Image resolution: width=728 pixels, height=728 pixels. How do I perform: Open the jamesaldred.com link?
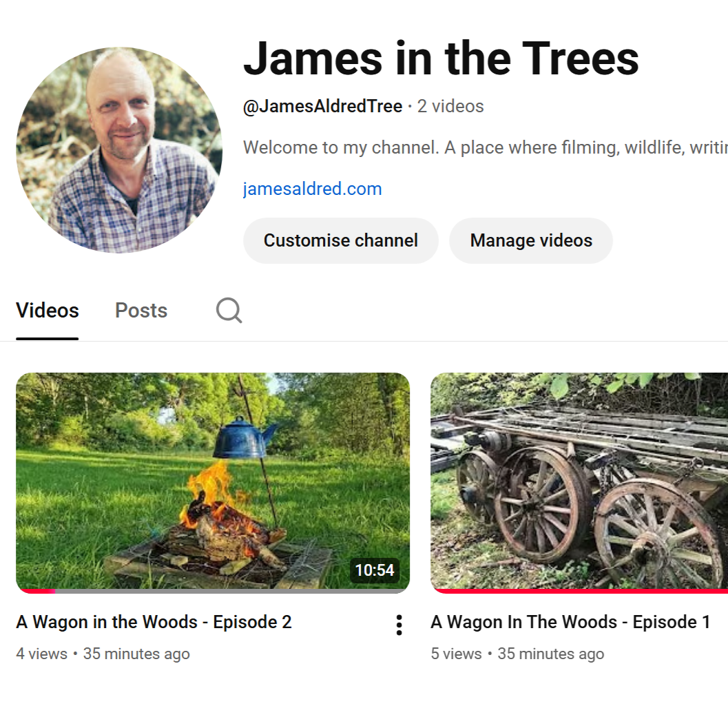tap(313, 189)
